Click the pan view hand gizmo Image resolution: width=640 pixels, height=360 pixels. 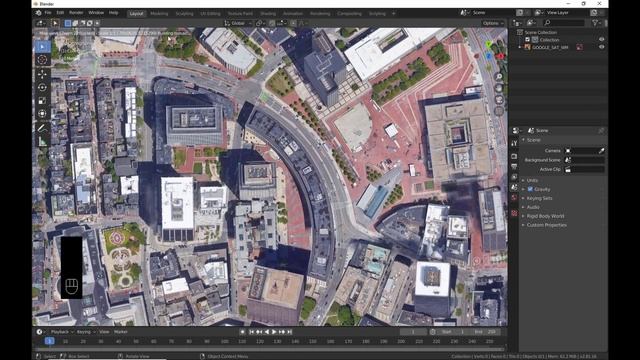[x=499, y=88]
